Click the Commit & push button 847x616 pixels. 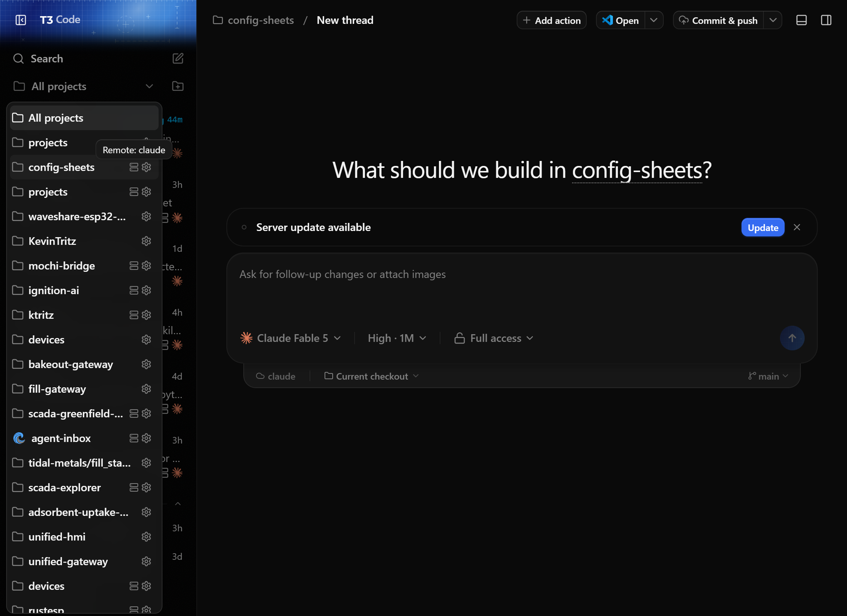tap(718, 20)
